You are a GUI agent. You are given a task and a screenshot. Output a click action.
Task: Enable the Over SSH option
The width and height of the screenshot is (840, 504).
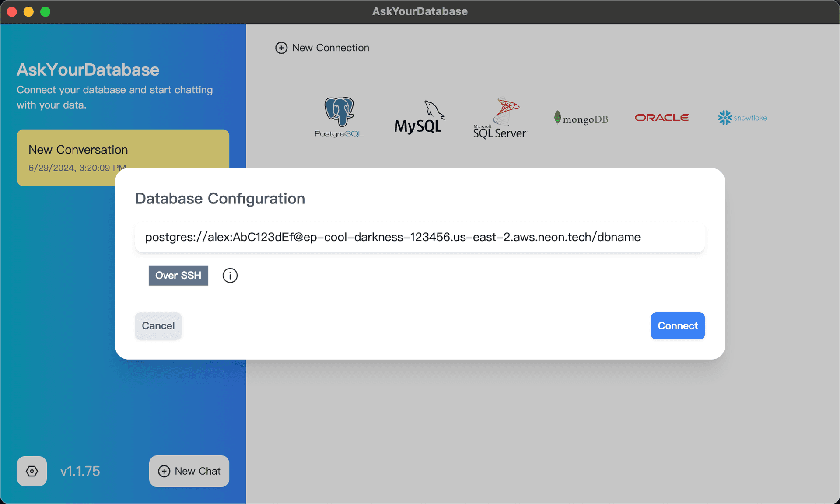(x=178, y=275)
